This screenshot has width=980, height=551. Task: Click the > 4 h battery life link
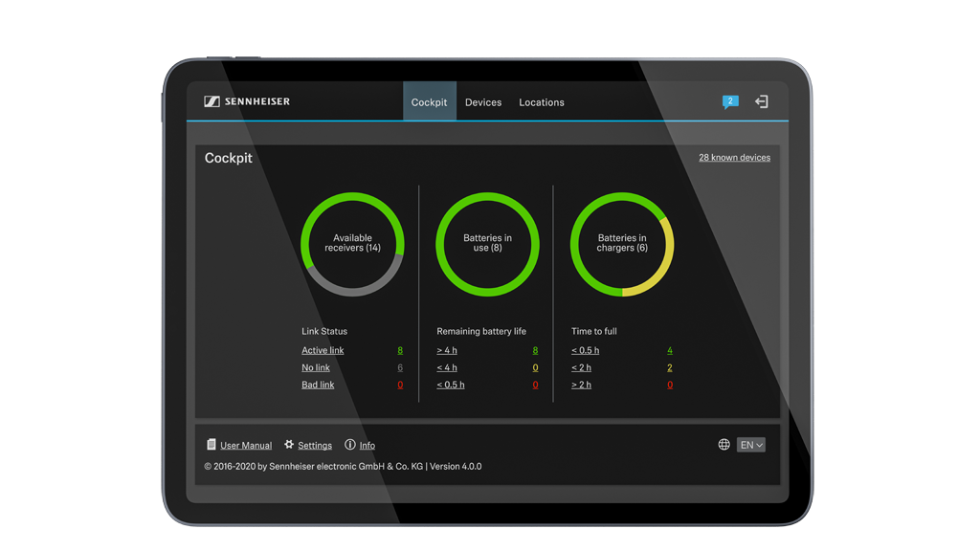pyautogui.click(x=447, y=351)
